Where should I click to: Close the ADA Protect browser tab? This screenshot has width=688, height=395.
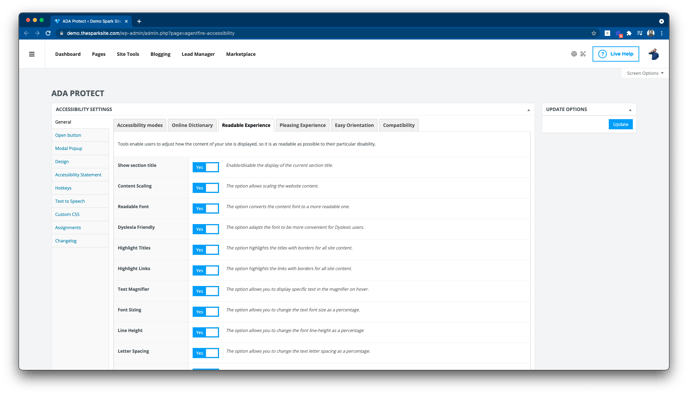pyautogui.click(x=126, y=21)
